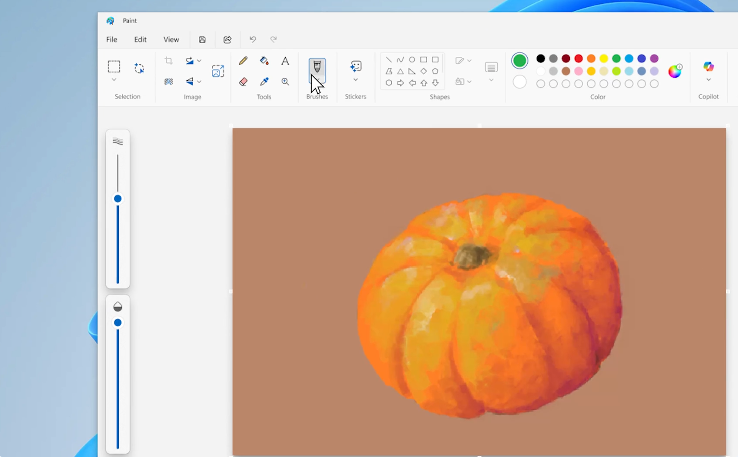The image size is (738, 457).
Task: Toggle the Brushes tool button
Action: 317,66
